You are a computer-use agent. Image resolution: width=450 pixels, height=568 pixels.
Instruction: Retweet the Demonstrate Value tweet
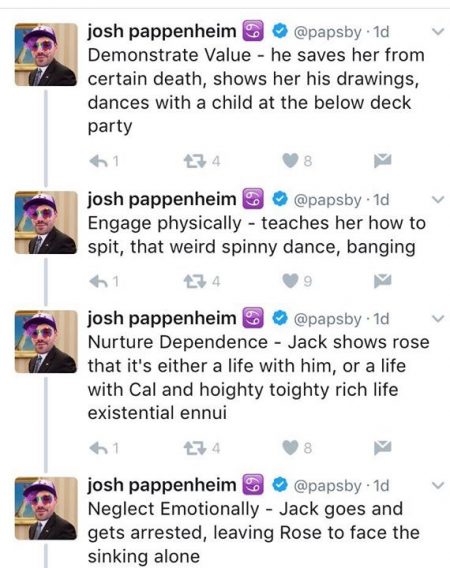tap(195, 161)
